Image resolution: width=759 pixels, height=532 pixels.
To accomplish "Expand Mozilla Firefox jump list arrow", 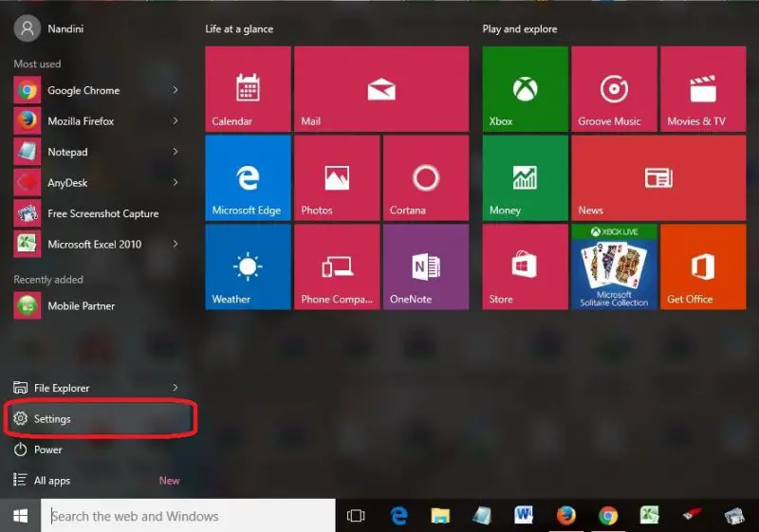I will point(176,121).
